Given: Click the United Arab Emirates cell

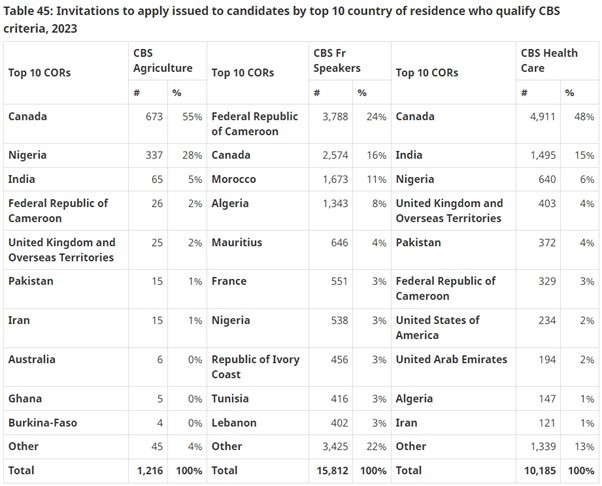Looking at the screenshot, I should [451, 360].
